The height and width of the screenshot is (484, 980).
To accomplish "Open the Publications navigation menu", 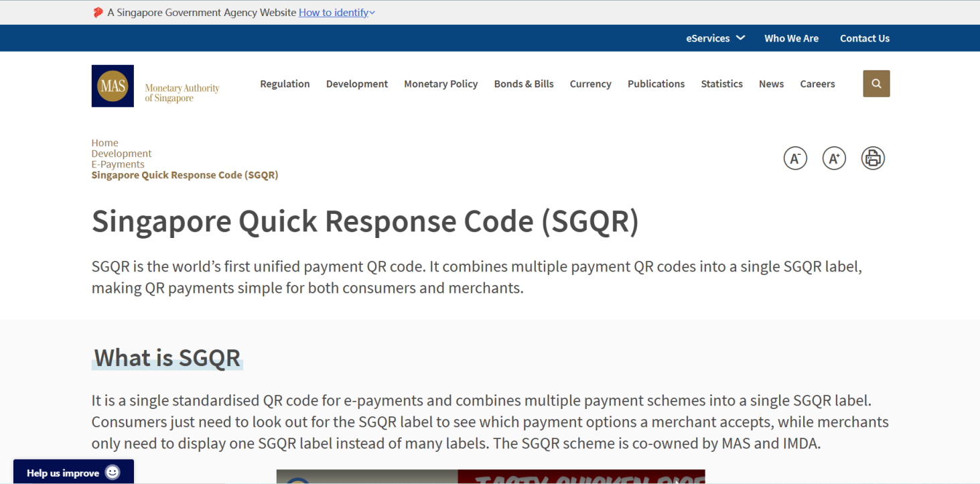I will 656,84.
